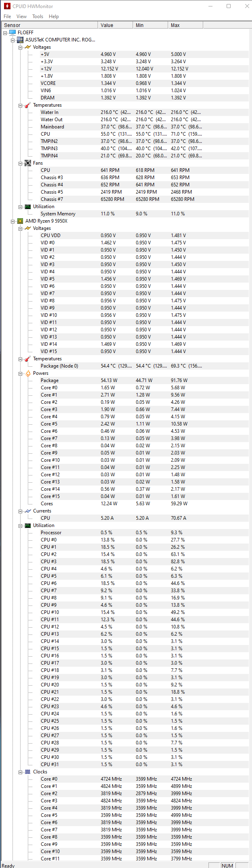Click the 12.152 V value of +12V
Image resolution: width=252 pixels, height=868 pixels.
[x=109, y=68]
